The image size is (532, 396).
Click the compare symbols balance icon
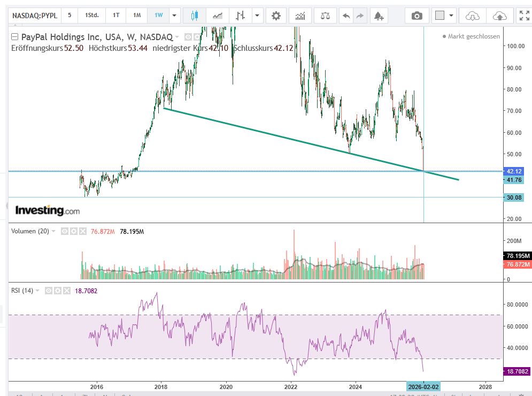point(325,16)
